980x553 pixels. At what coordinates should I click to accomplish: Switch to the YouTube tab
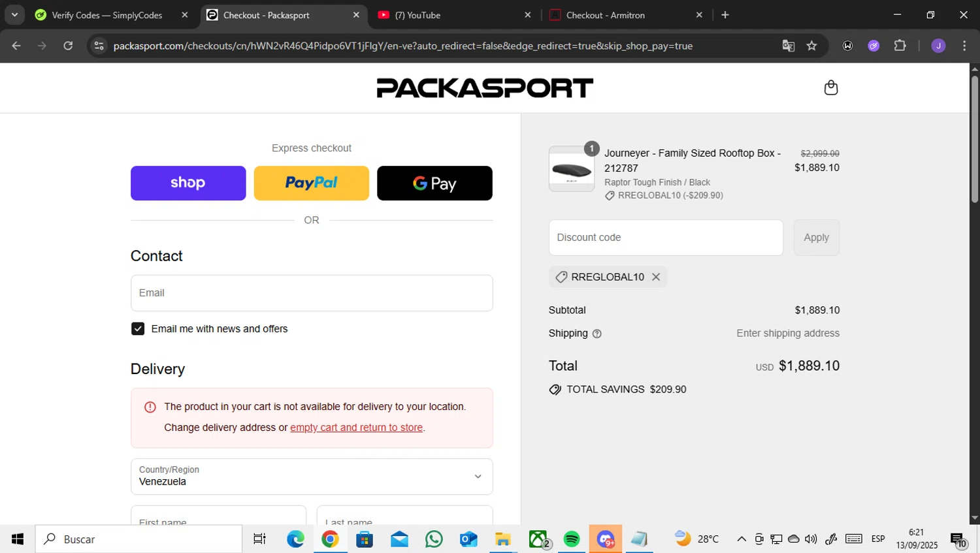click(451, 15)
